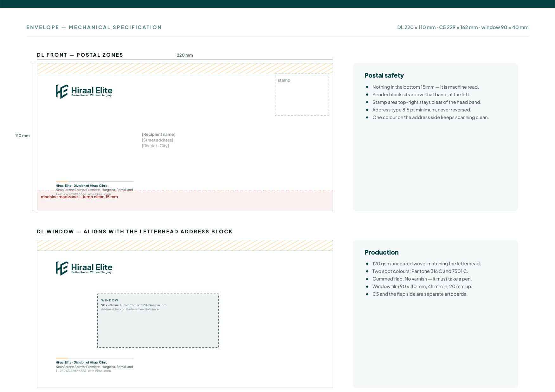Click the "WINDOW" label inside the window area
The image size is (555, 392).
click(110, 300)
